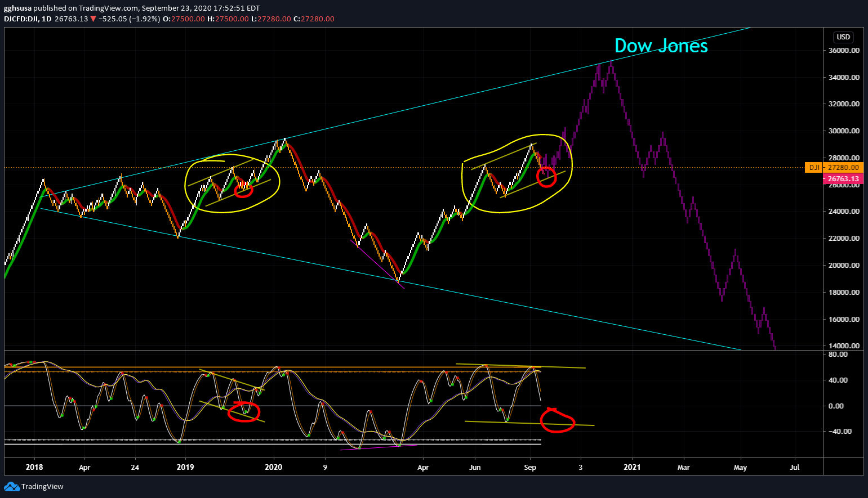Select the May date on time axis
This screenshot has height=498, width=868.
[740, 468]
